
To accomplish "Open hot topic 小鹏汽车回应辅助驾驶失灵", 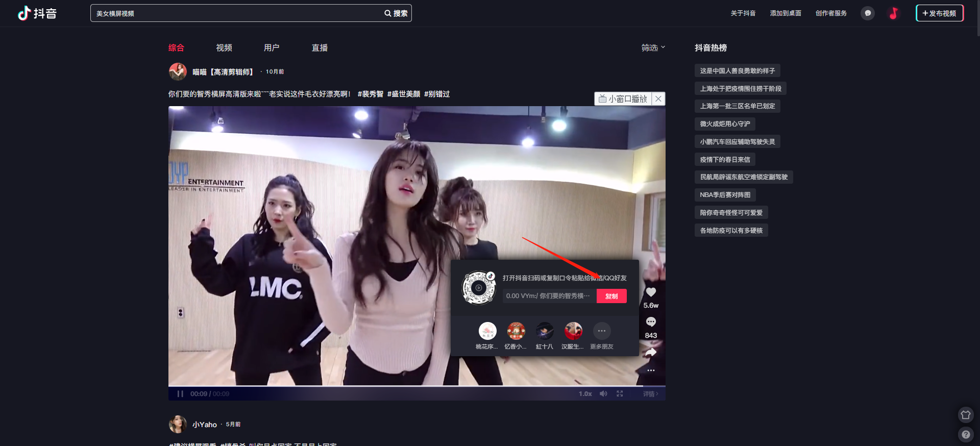I will (x=738, y=142).
